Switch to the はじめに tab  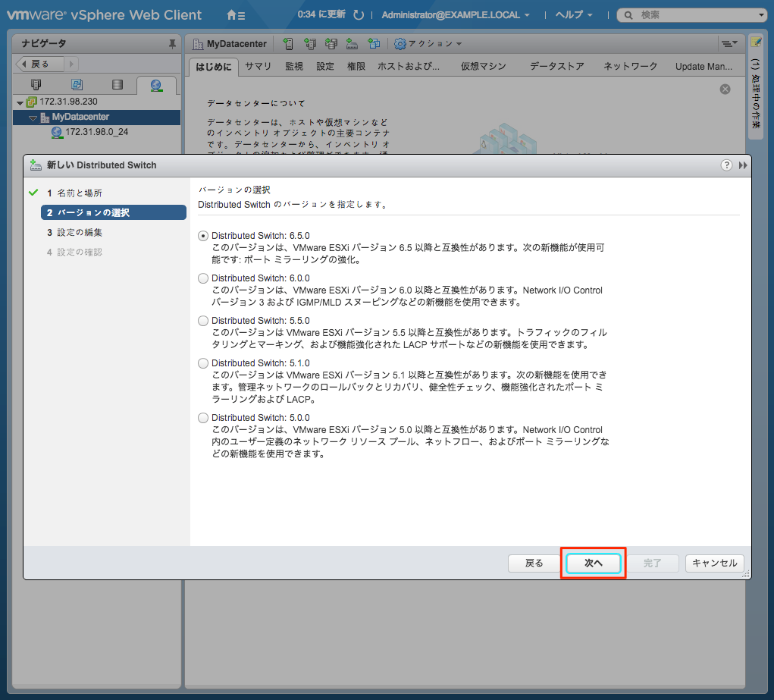click(213, 67)
